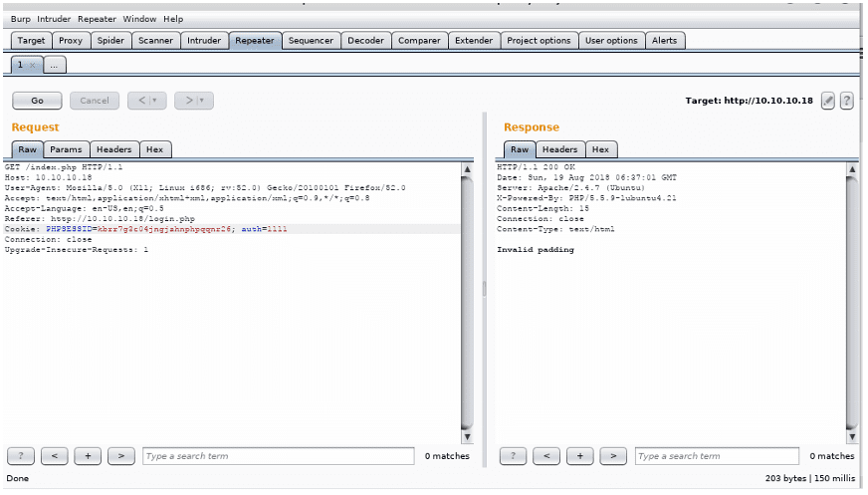The height and width of the screenshot is (495, 868).
Task: Click the request search help '?' button
Action: tap(21, 456)
